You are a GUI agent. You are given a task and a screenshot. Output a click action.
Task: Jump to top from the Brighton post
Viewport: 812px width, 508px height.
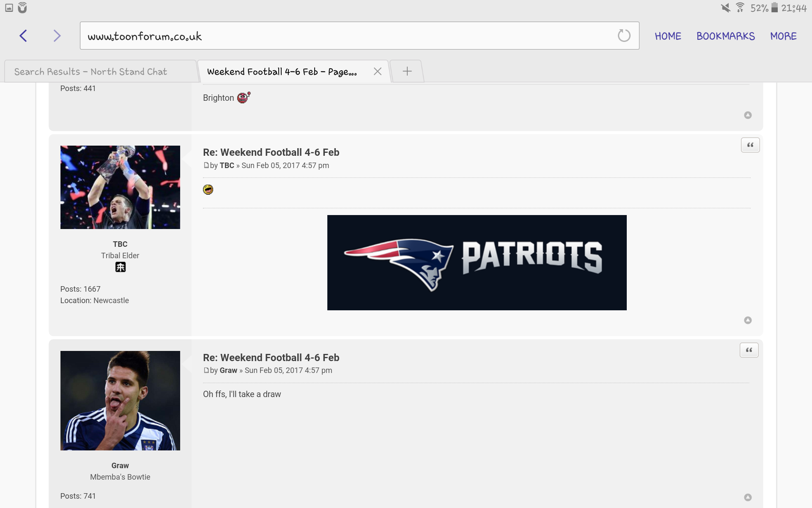pyautogui.click(x=748, y=115)
